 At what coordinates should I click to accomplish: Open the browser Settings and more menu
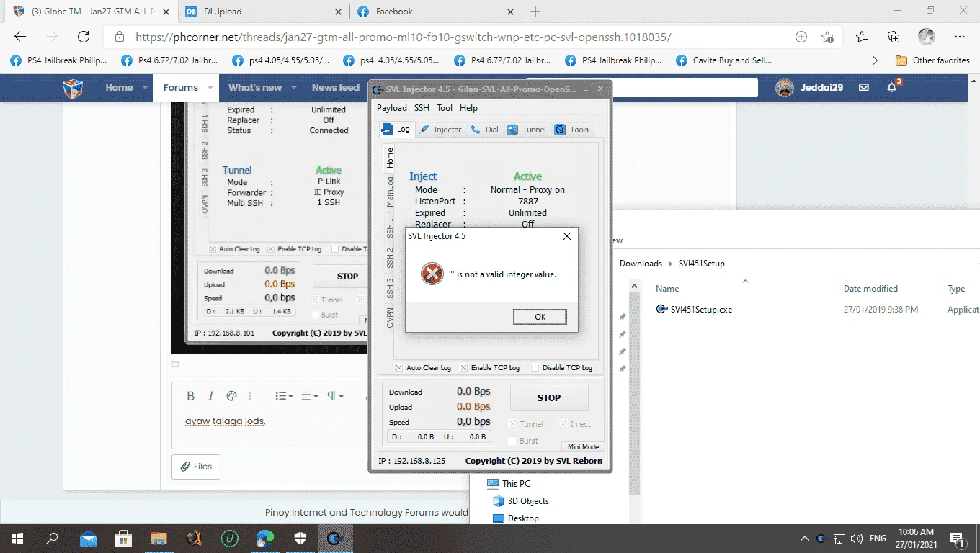tap(959, 37)
